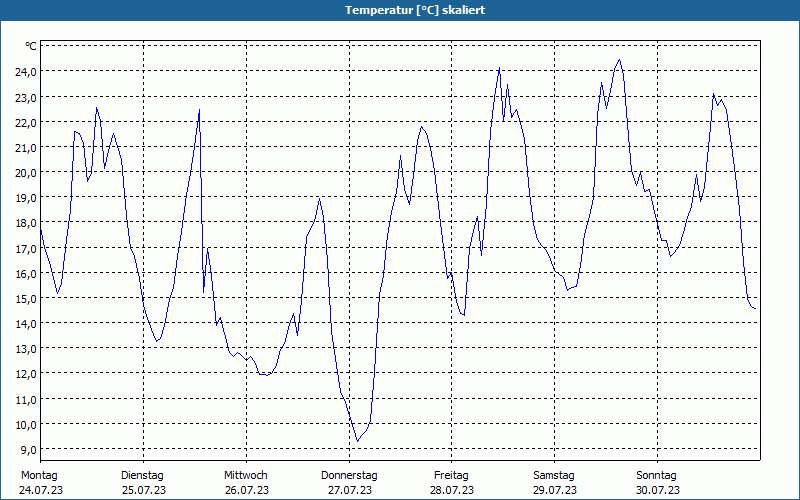Viewport: 800px width, 500px height.
Task: Select the date 30.07.23
Action: 658,490
